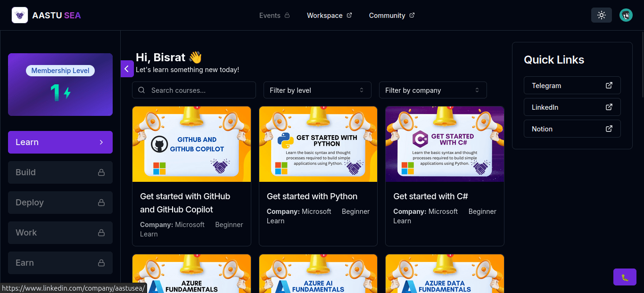Click the AASTU SEA handshake logo
The image size is (644, 293).
click(20, 15)
